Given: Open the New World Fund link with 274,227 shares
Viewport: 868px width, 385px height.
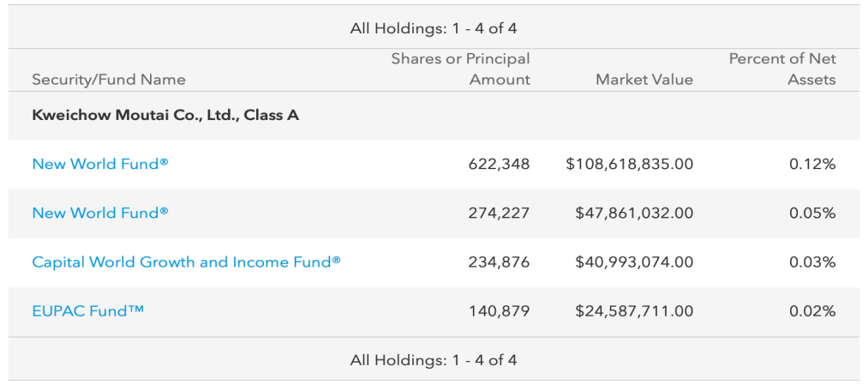Looking at the screenshot, I should point(100,213).
